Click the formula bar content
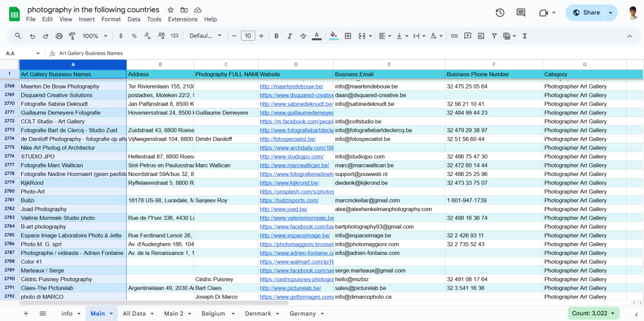The height and width of the screenshot is (321, 644). click(91, 53)
